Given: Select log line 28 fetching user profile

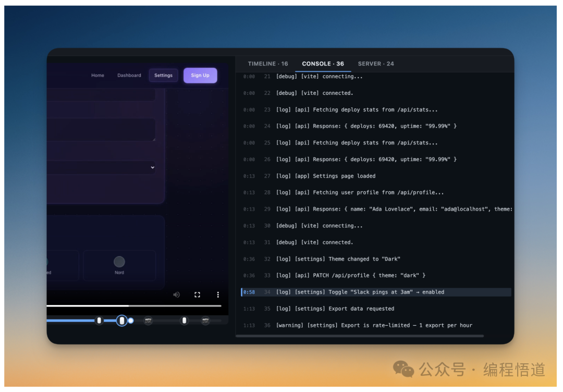Looking at the screenshot, I should (x=376, y=192).
